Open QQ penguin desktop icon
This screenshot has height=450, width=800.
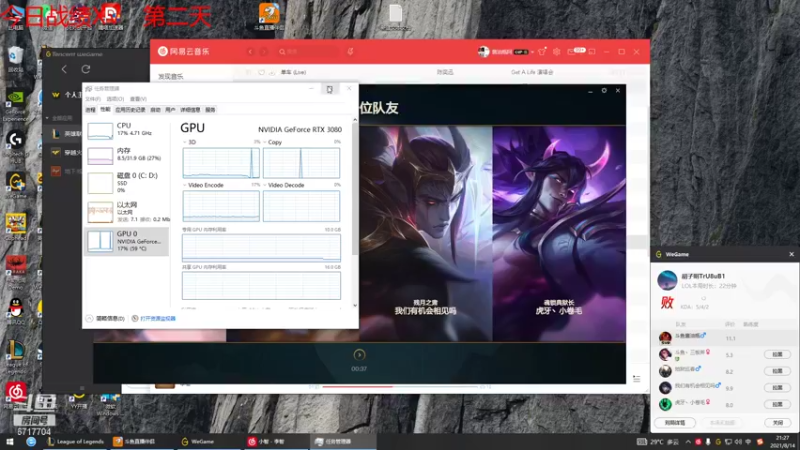[16, 311]
